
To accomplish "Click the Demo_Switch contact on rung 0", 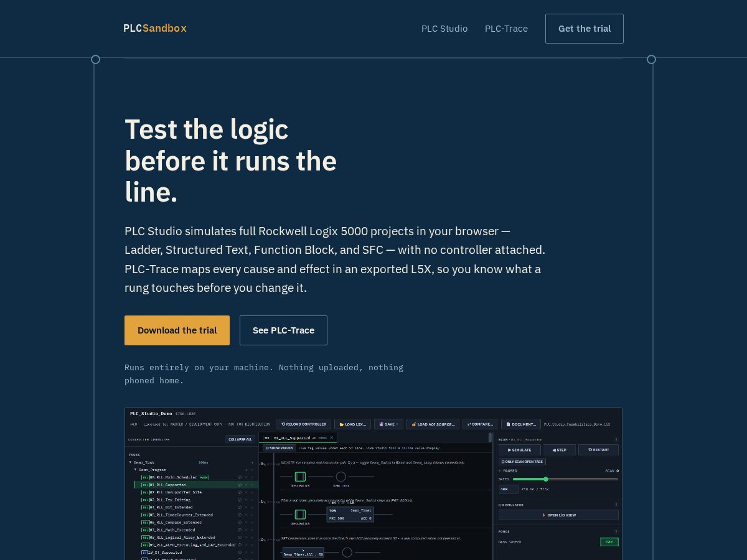I will 300,477.
